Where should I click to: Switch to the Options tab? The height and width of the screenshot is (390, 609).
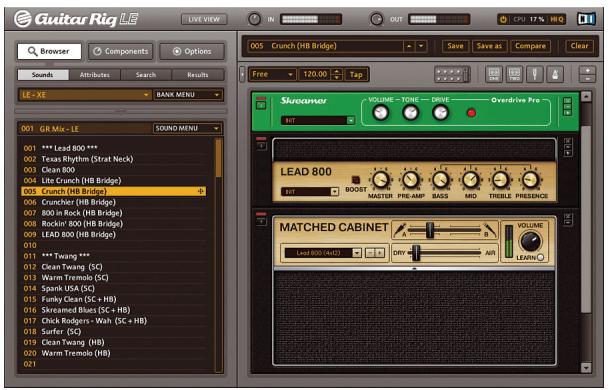click(x=192, y=51)
